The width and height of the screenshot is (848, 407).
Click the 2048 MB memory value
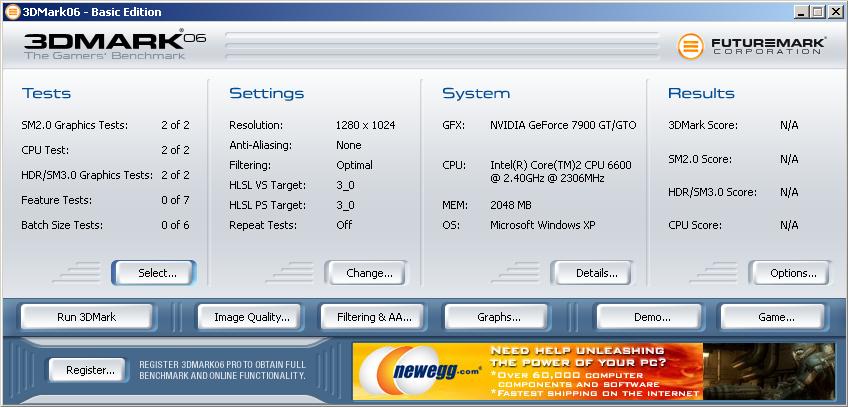coord(511,205)
